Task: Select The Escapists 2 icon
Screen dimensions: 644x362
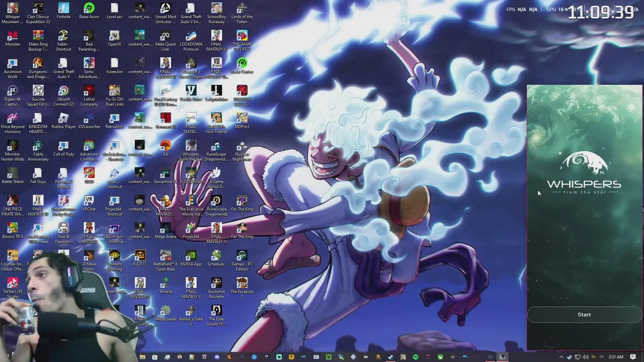Action: (x=242, y=288)
